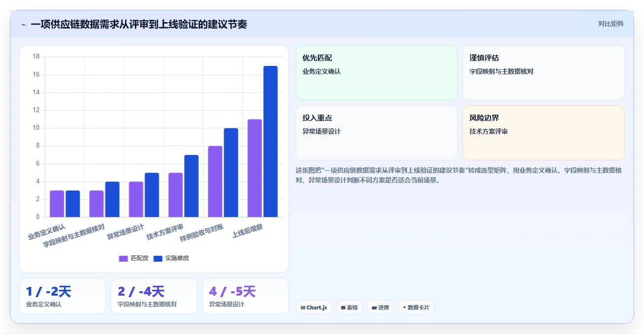Click the 4 / -5天 stat card
644x334 pixels.
pyautogui.click(x=245, y=296)
